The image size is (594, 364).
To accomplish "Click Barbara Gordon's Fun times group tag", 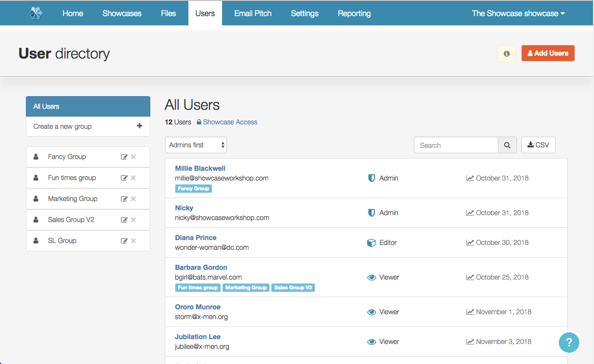I will click(x=198, y=287).
